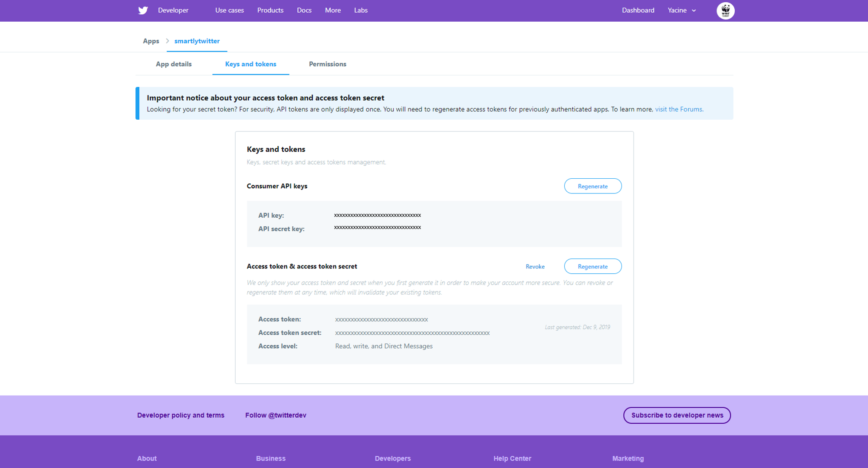Select the Access token value

(381, 320)
